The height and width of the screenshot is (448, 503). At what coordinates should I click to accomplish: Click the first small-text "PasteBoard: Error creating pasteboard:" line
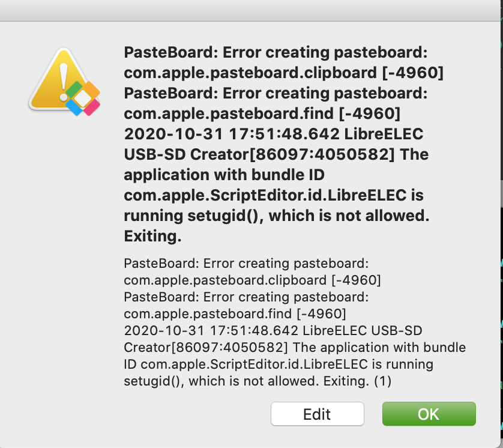coord(245,263)
